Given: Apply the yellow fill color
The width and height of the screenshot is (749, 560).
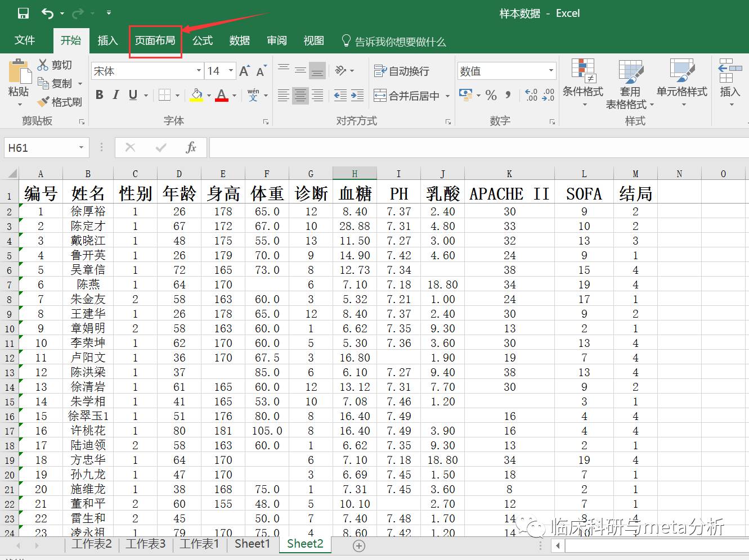Looking at the screenshot, I should pos(196,95).
